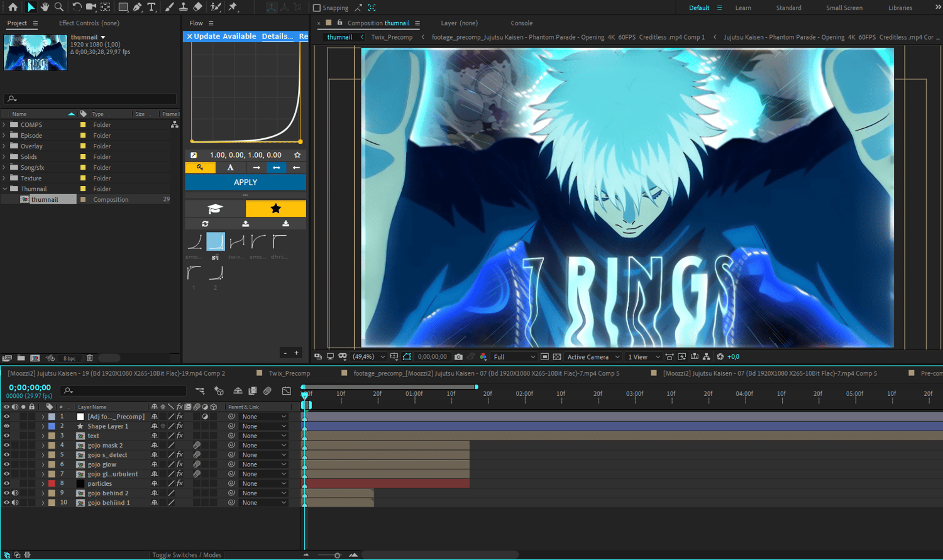The width and height of the screenshot is (943, 560).
Task: Select the Type tool
Action: 152,7
